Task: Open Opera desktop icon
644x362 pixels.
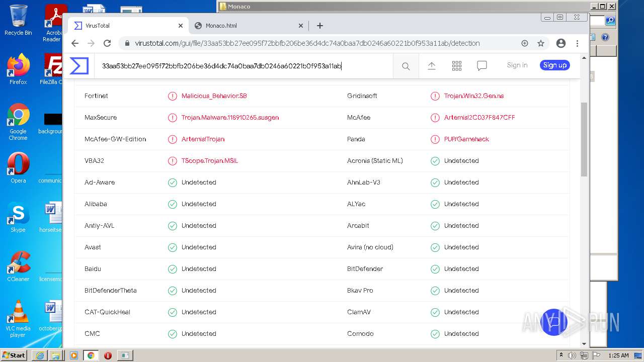Action: [18, 168]
